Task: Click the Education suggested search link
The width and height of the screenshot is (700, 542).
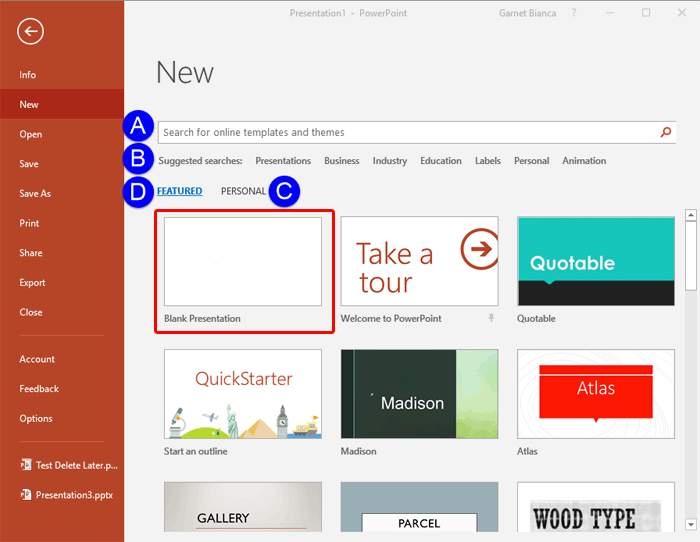Action: 440,161
